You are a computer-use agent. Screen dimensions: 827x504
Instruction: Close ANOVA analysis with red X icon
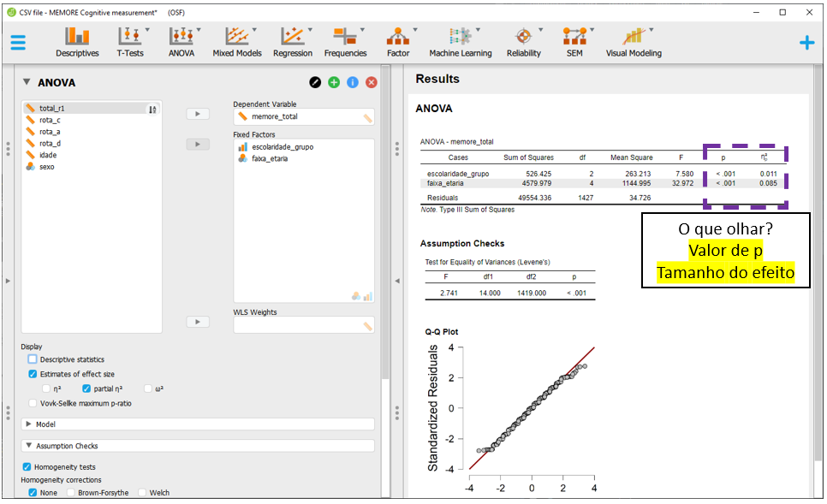(x=372, y=82)
